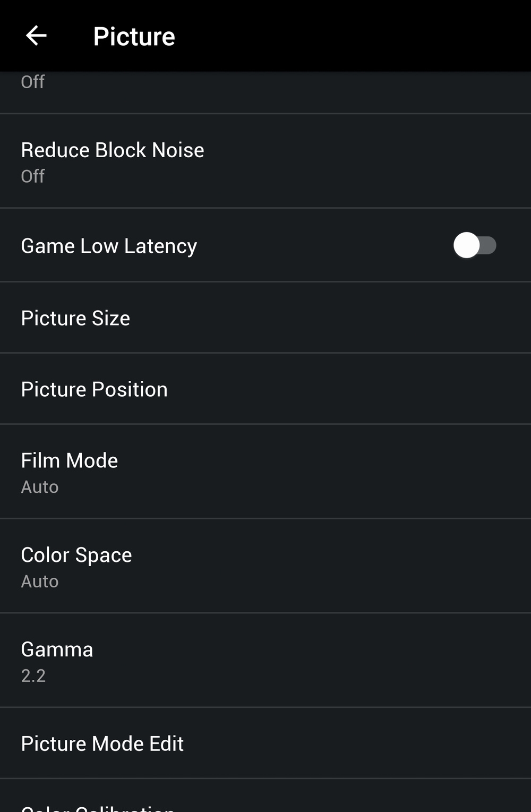Image resolution: width=531 pixels, height=812 pixels.
Task: Tap the Auto value under Color Space
Action: point(40,582)
